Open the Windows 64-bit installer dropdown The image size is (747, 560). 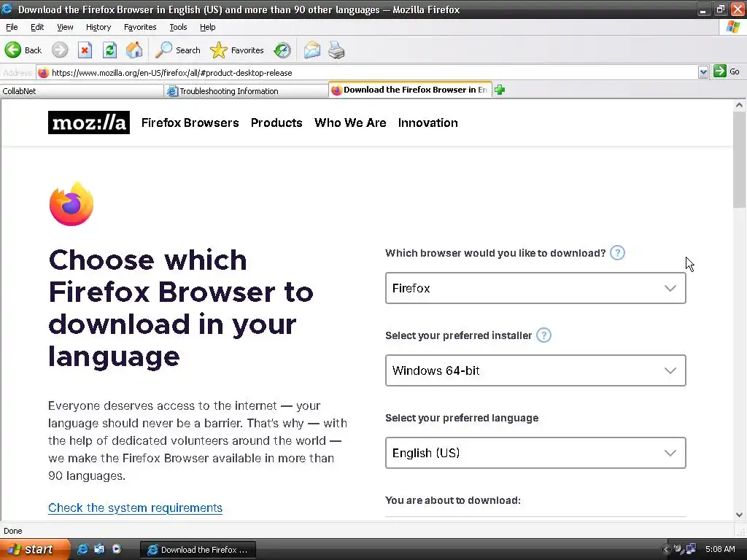click(535, 370)
